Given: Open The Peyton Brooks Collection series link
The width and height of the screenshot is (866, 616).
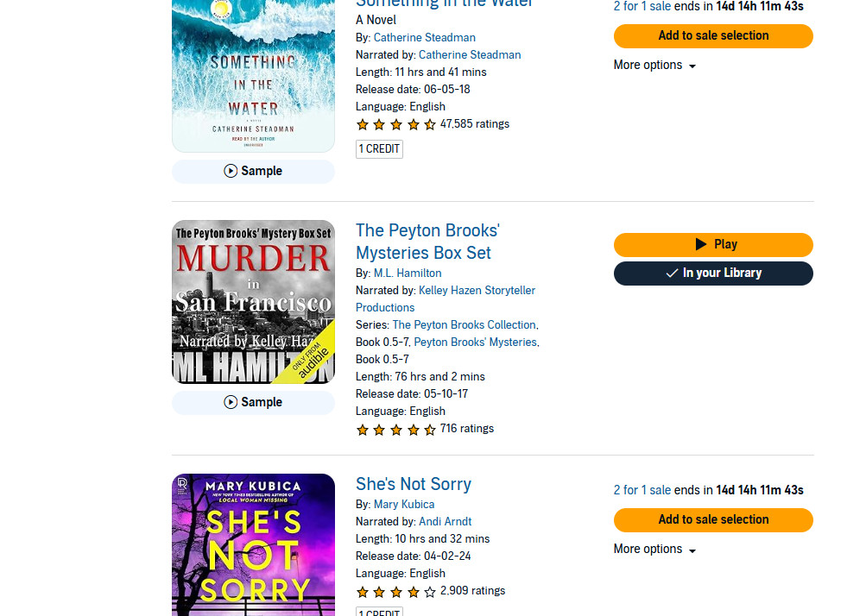Looking at the screenshot, I should (x=464, y=325).
